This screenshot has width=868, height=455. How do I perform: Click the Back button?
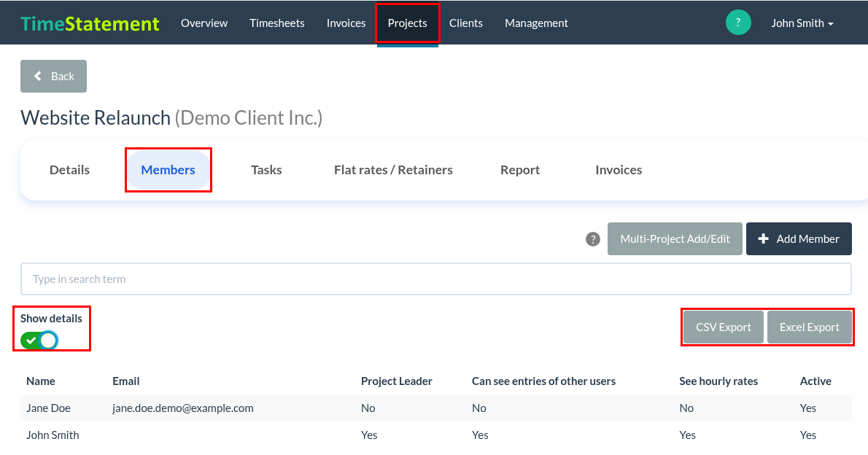tap(54, 77)
